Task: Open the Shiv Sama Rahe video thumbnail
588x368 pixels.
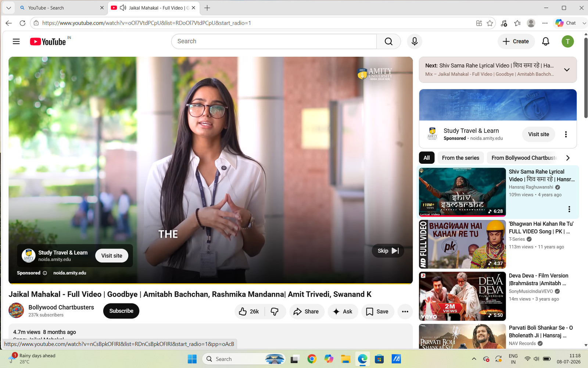Action: 462,192
